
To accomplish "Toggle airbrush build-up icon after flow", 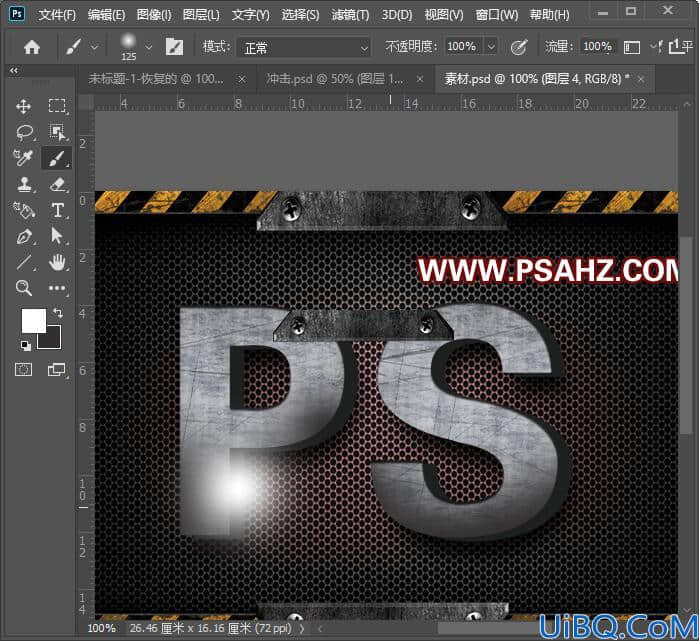I will point(631,47).
